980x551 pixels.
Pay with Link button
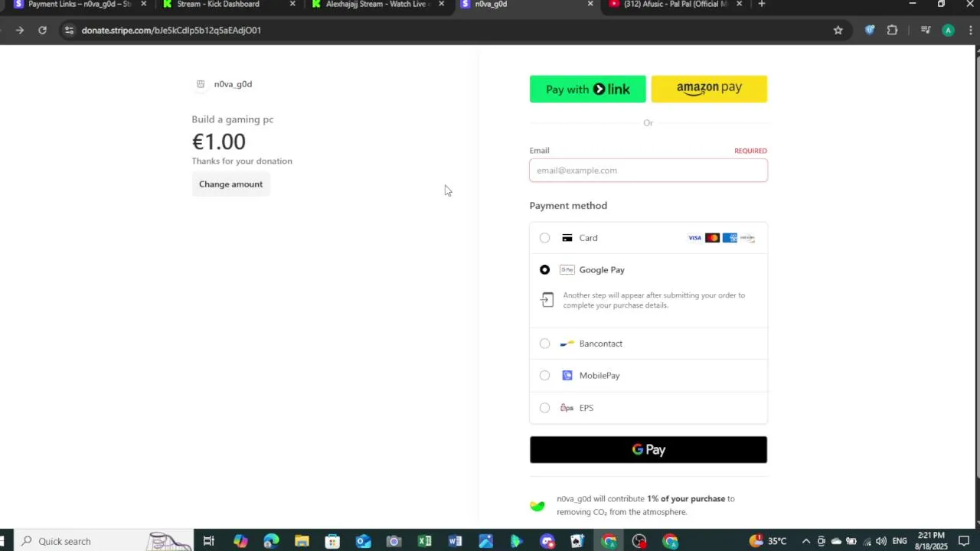pyautogui.click(x=588, y=89)
